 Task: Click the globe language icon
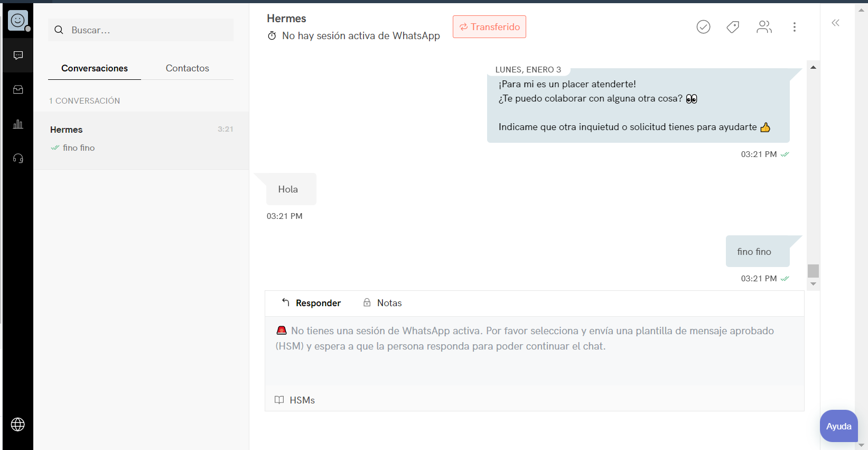coord(18,425)
